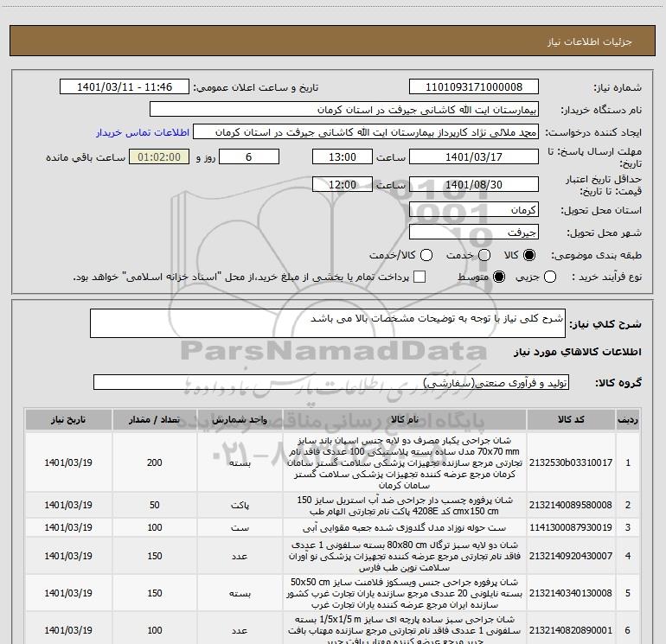Open اطلاعات تماس خریدار link

[x=143, y=132]
